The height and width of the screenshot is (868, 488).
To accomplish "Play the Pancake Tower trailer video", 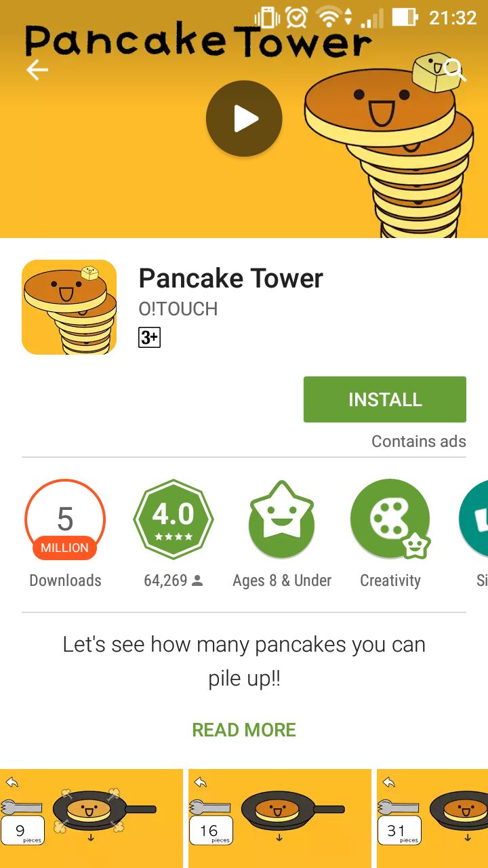I will coord(244,119).
